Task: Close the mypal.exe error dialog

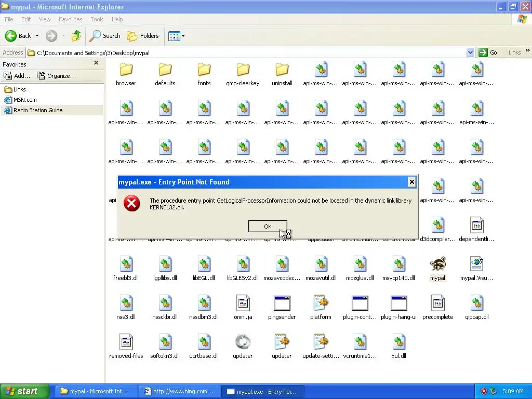Action: coord(411,182)
